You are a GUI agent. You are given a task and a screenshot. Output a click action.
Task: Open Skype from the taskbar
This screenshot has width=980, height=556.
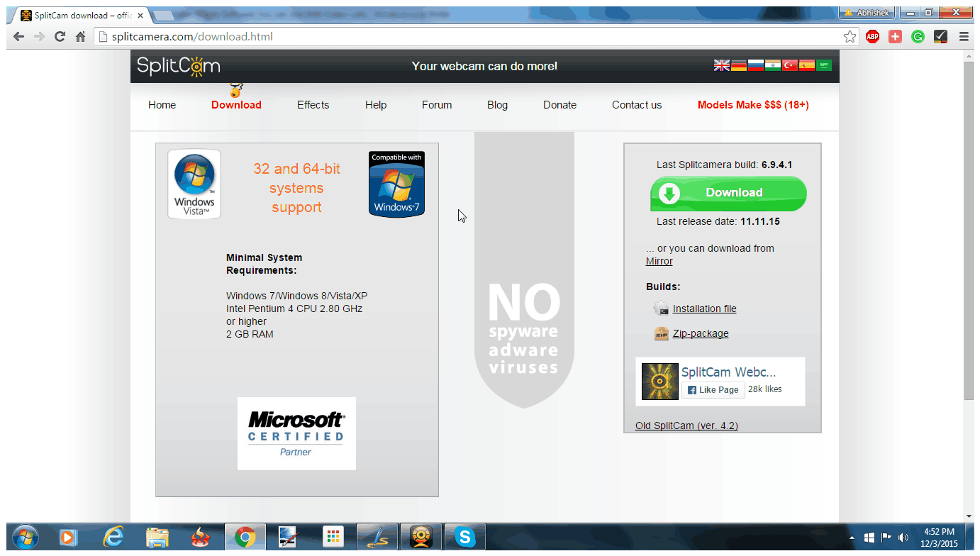(465, 538)
